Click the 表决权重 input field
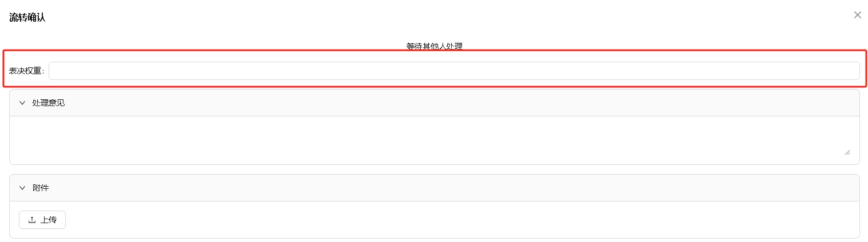The height and width of the screenshot is (242, 868). tap(453, 71)
